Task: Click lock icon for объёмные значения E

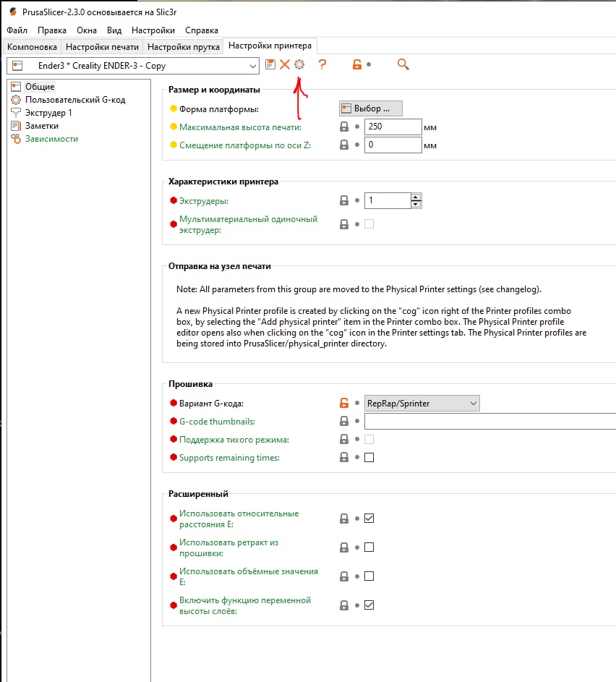Action: click(344, 576)
